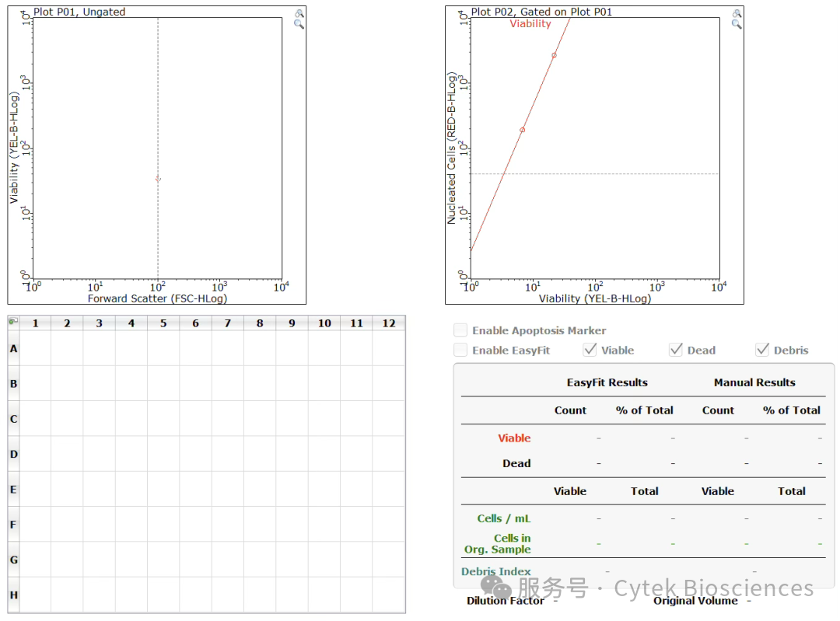Select the red threshold marker handle in Plot P01

[158, 179]
